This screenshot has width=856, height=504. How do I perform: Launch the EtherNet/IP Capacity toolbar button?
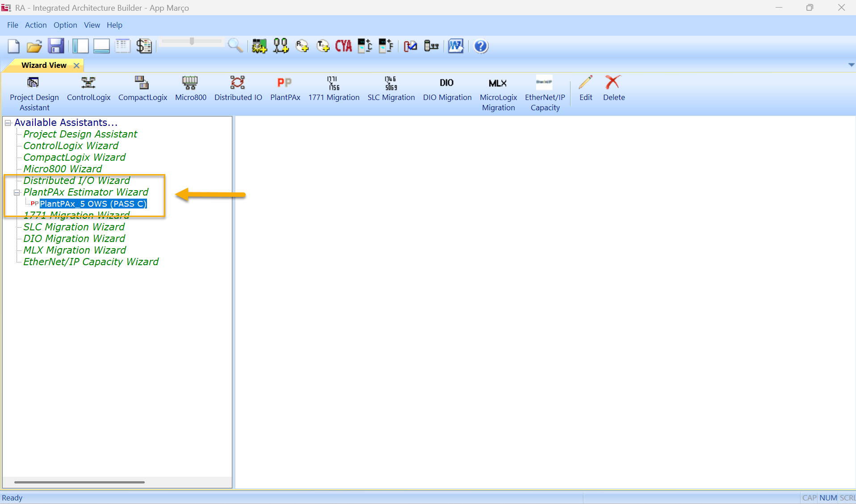545,94
